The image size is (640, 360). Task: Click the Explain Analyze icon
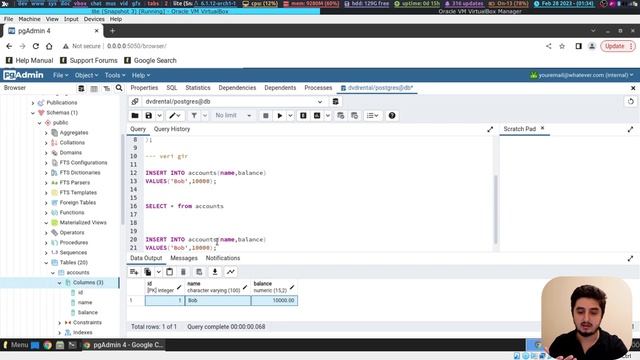tap(317, 116)
